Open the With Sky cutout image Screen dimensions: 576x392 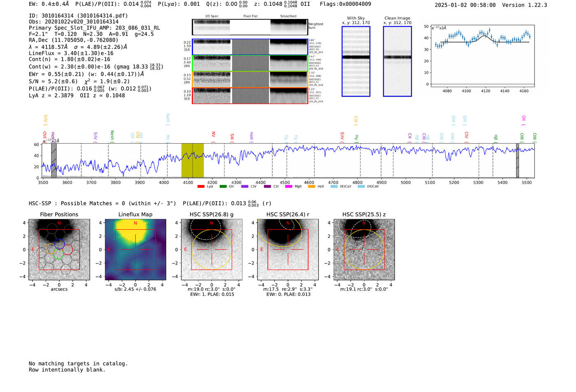point(356,61)
